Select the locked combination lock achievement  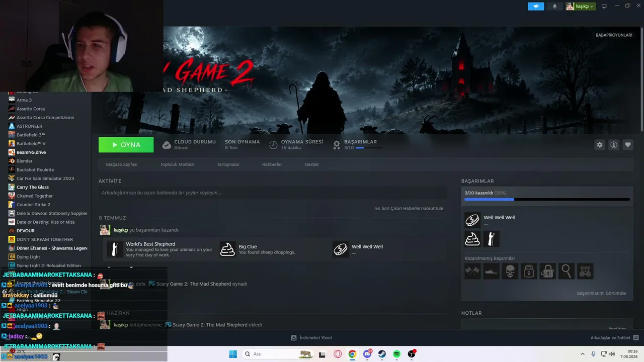click(x=547, y=271)
